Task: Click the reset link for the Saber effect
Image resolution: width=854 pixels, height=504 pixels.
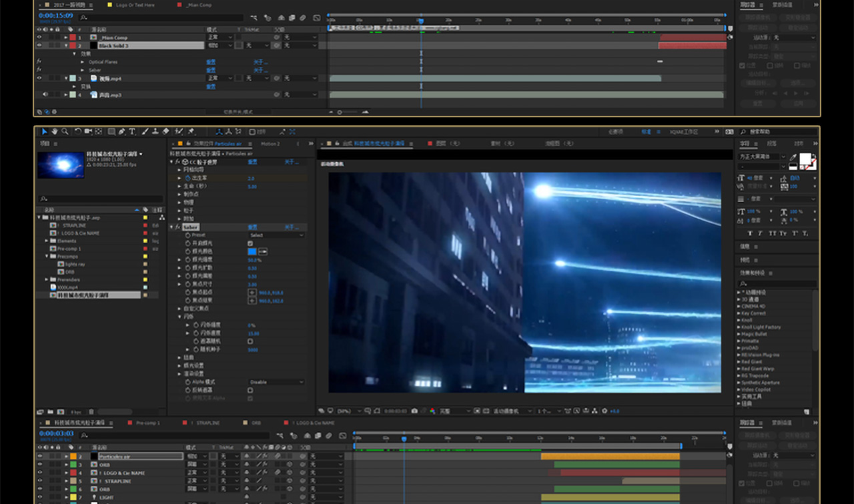Action: pyautogui.click(x=252, y=227)
